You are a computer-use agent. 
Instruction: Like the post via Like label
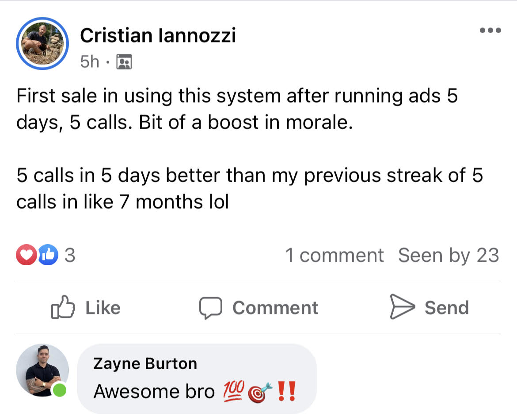[103, 308]
